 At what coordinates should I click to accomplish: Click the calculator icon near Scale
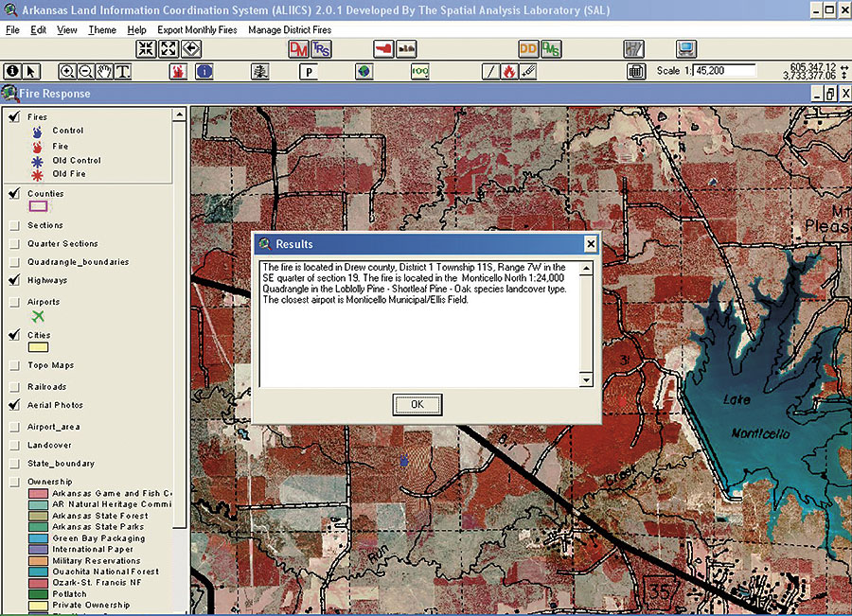coord(636,71)
